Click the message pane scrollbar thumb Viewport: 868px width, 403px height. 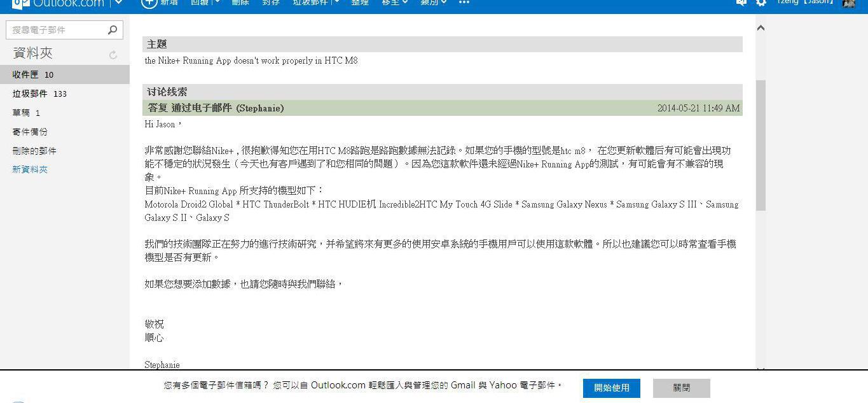(761, 145)
